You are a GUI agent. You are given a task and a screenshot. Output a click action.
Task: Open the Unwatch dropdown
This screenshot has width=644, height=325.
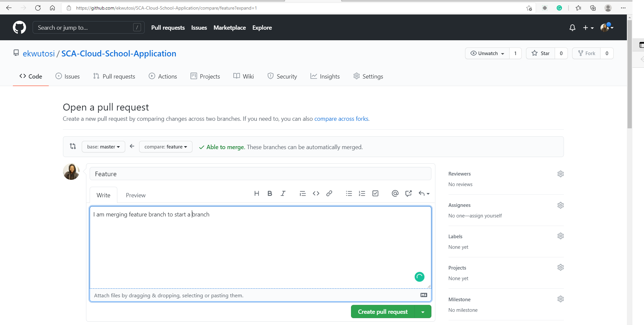click(487, 53)
